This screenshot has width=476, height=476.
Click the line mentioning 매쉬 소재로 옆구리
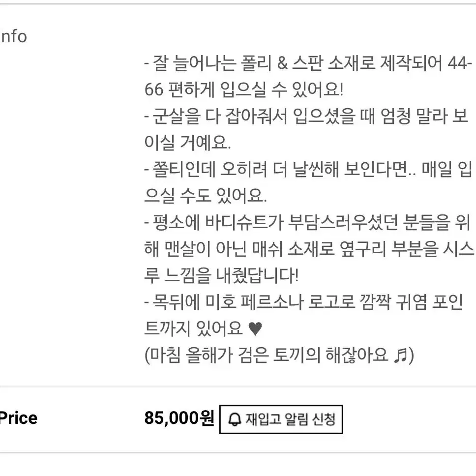pyautogui.click(x=309, y=249)
